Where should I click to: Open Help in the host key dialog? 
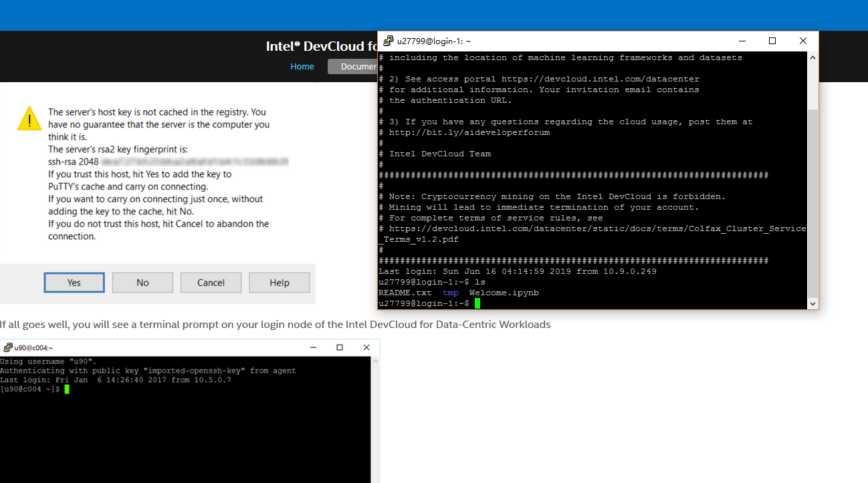click(x=280, y=283)
